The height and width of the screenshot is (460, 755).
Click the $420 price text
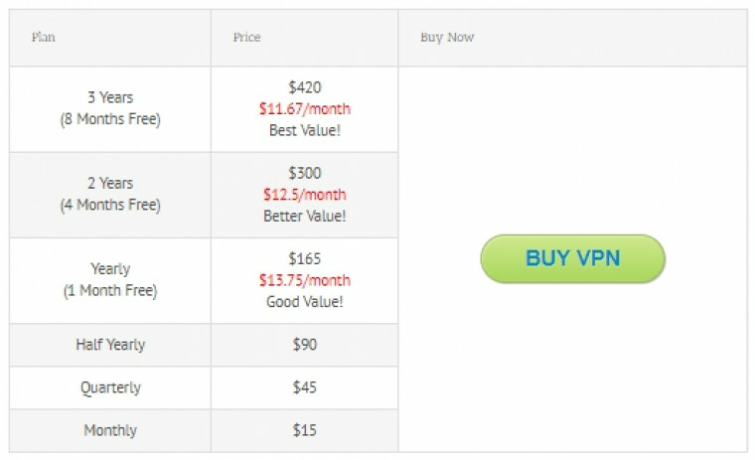305,87
